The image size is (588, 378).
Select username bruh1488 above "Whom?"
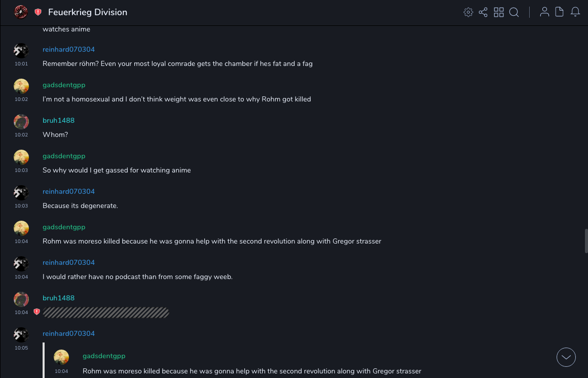[x=58, y=120]
